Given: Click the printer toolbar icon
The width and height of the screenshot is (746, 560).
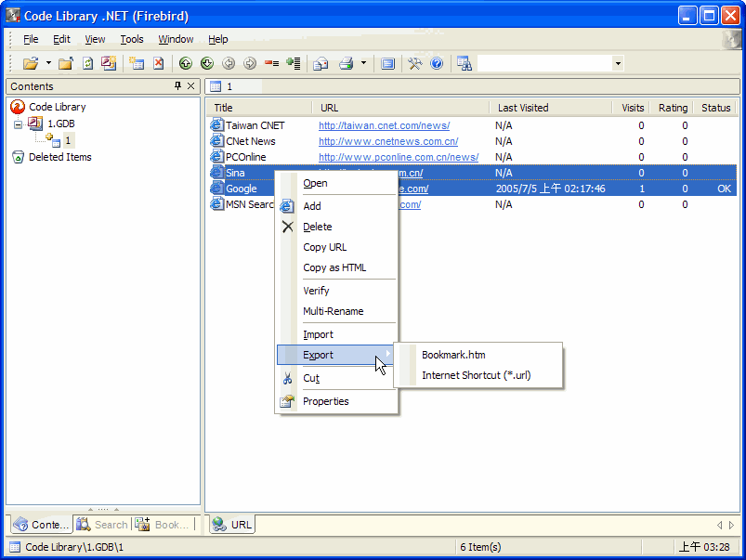Looking at the screenshot, I should (347, 63).
